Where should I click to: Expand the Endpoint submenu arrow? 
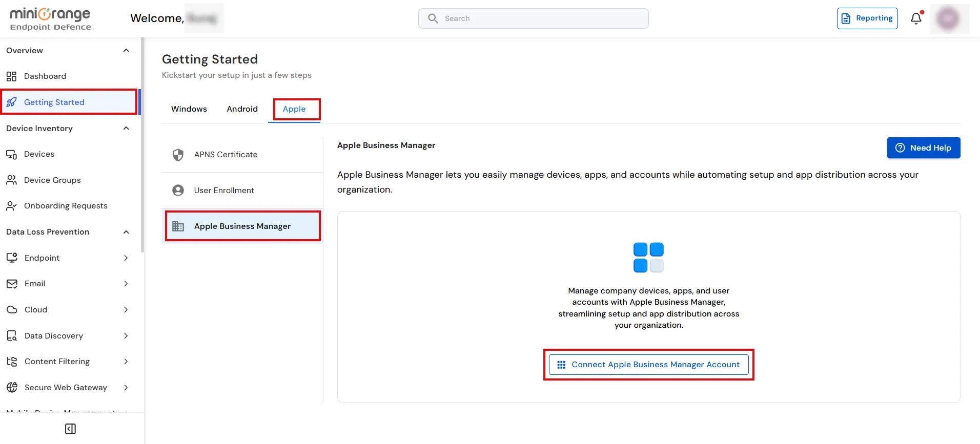click(126, 258)
